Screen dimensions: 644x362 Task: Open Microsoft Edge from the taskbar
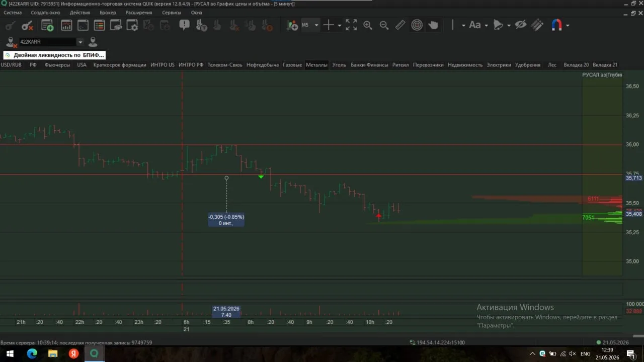click(x=32, y=354)
